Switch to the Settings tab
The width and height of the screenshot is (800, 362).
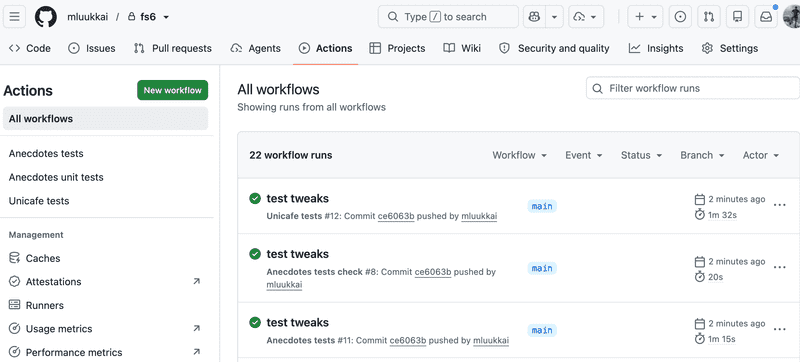(x=730, y=48)
